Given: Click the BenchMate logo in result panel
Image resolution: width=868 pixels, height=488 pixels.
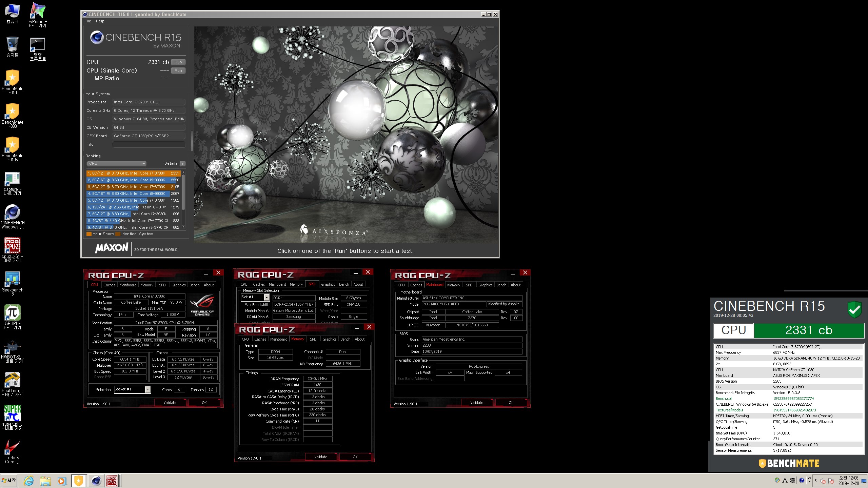Looking at the screenshot, I should pos(789,463).
